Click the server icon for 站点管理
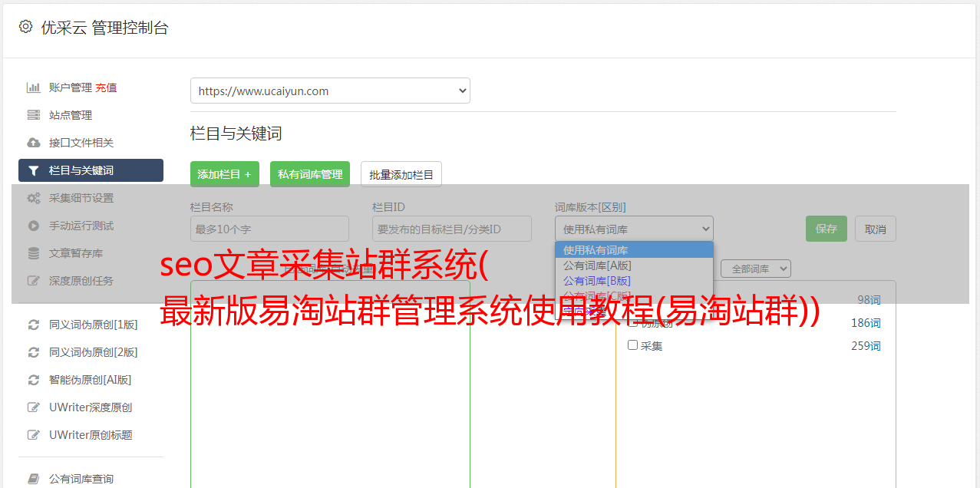Screen dimensions: 980x488 pyautogui.click(x=34, y=115)
